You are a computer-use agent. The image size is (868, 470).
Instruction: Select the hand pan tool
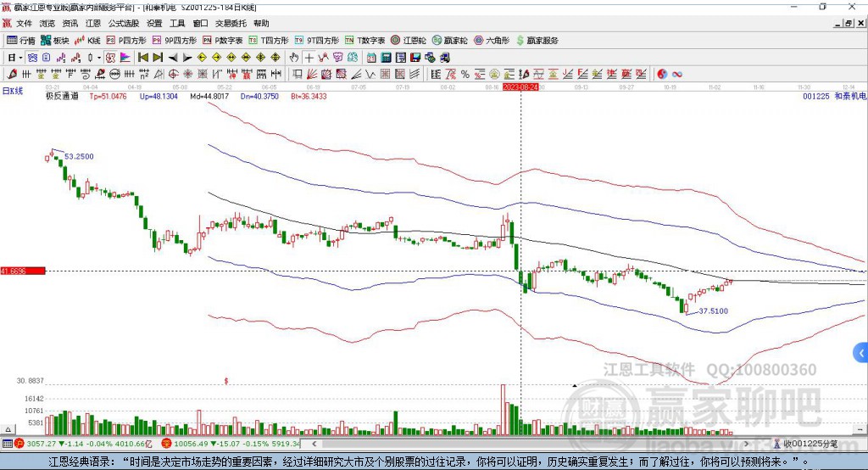(294, 58)
